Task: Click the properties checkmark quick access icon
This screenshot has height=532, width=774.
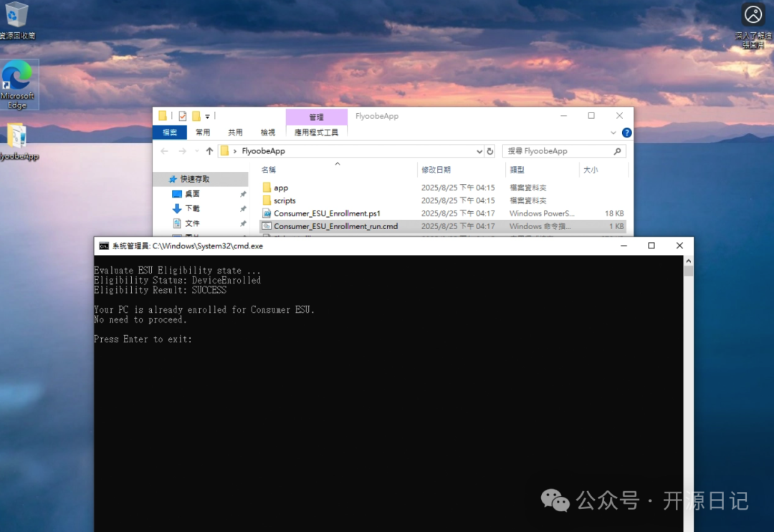Action: point(182,116)
